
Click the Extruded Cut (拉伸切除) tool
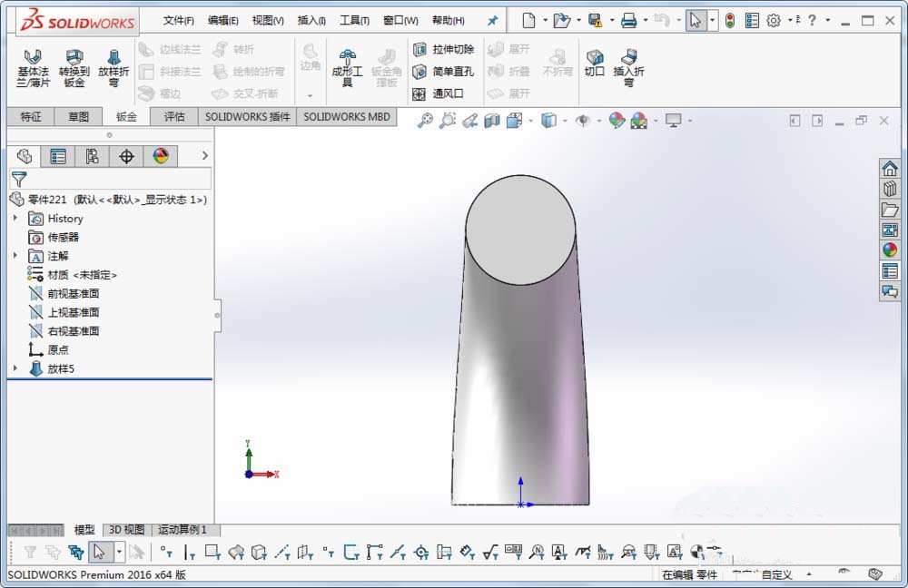coord(444,49)
